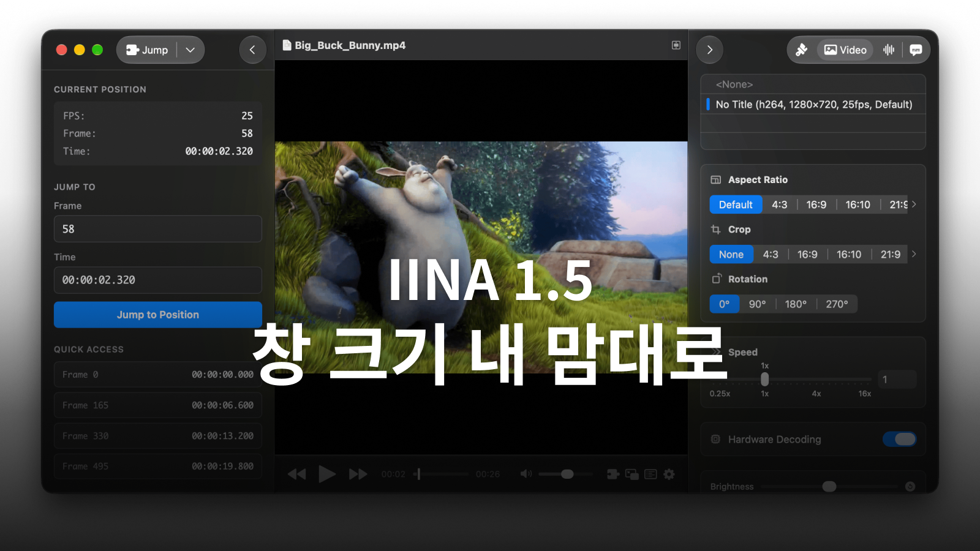The width and height of the screenshot is (980, 551).
Task: Open the Audio tab waveform icon
Action: click(x=889, y=50)
